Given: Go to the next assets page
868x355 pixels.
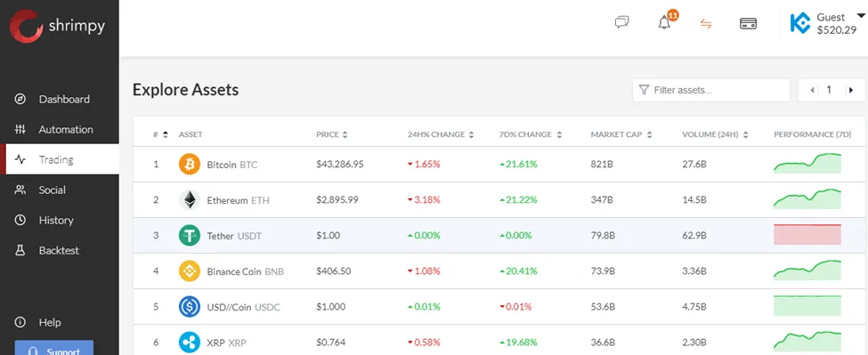Looking at the screenshot, I should point(851,90).
